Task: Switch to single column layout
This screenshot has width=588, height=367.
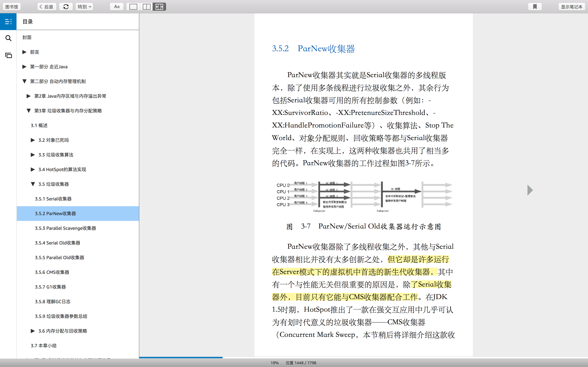Action: pos(133,7)
